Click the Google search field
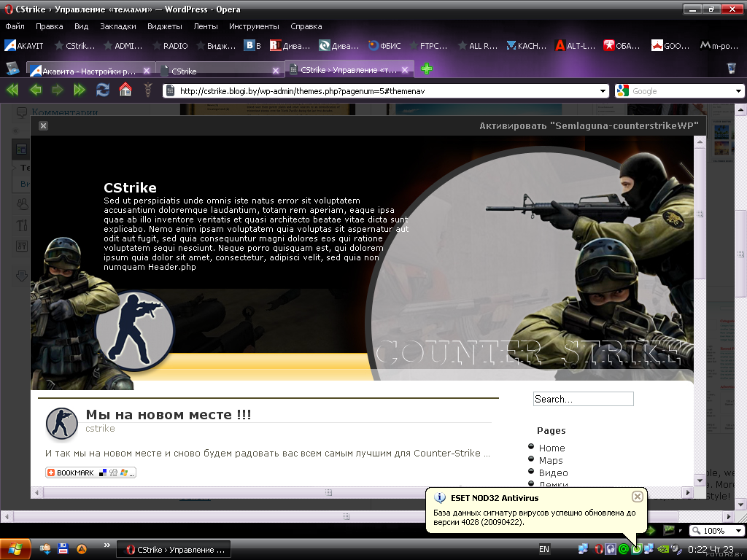This screenshot has width=747, height=560. 679,91
